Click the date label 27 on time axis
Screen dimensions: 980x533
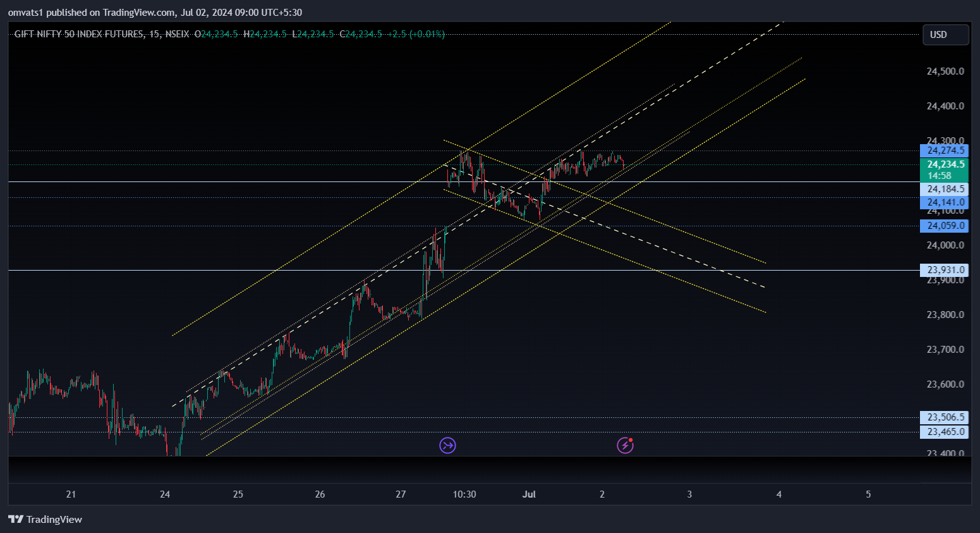tap(401, 494)
